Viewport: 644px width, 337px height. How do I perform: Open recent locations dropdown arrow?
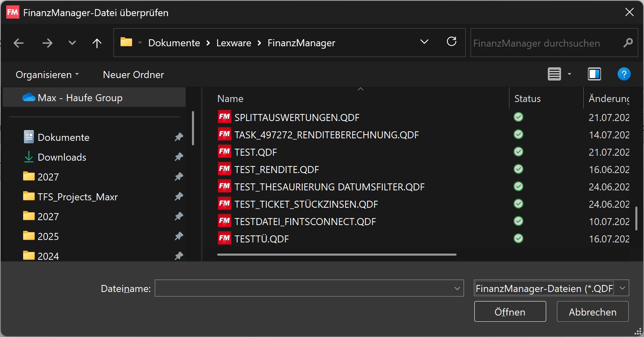[x=72, y=43]
